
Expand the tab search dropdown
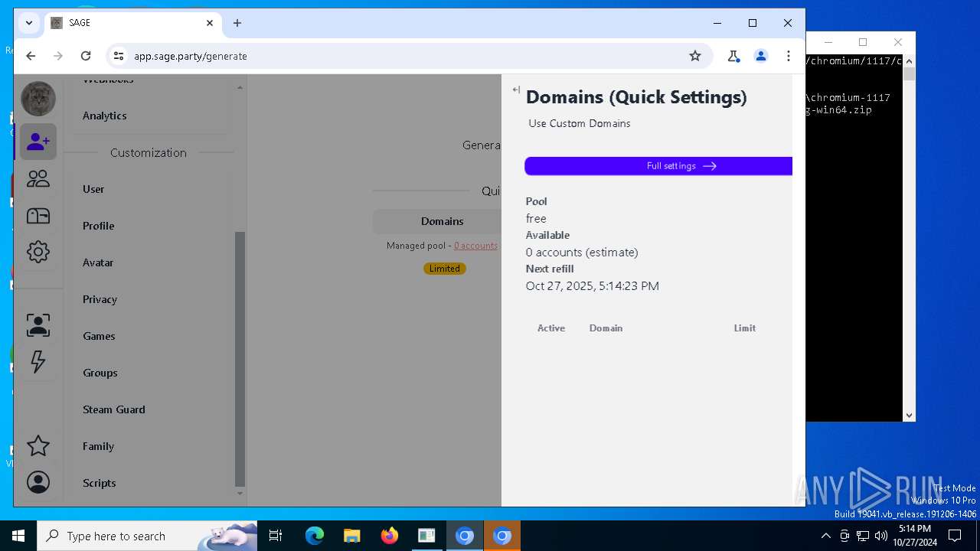29,23
